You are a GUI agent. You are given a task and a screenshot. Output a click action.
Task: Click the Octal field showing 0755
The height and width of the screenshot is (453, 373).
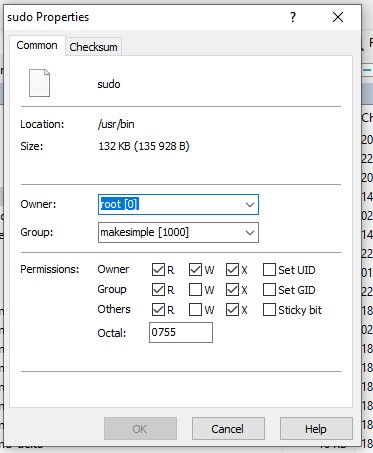click(181, 332)
